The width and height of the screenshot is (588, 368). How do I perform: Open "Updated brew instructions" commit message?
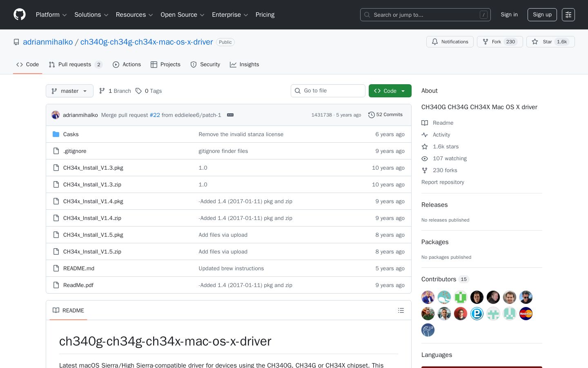click(x=231, y=268)
